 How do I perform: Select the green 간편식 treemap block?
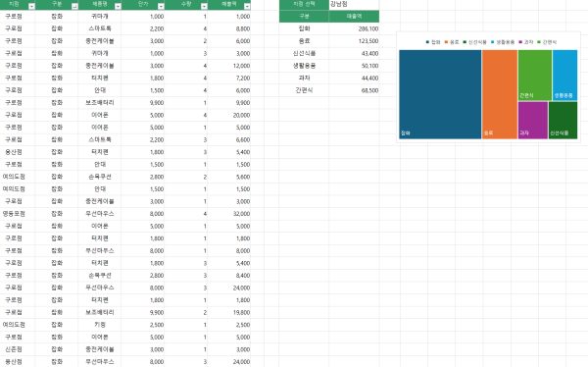pos(535,76)
